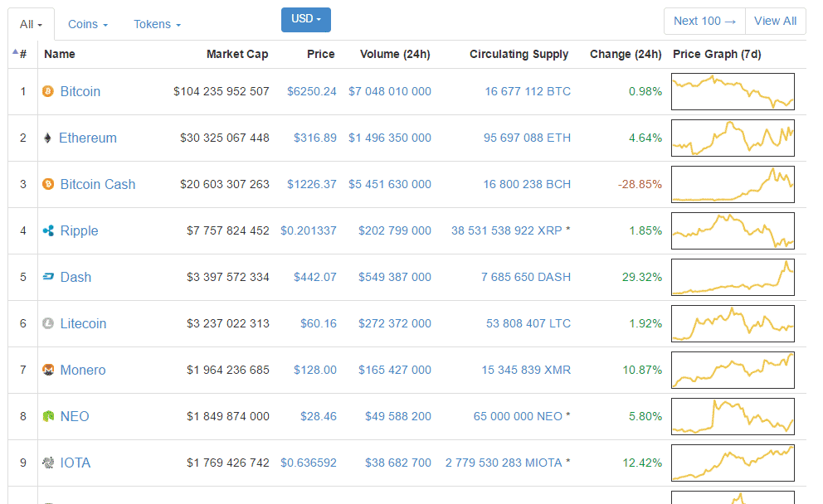Open the Tokens dropdown tab
The width and height of the screenshot is (823, 504).
click(x=157, y=24)
